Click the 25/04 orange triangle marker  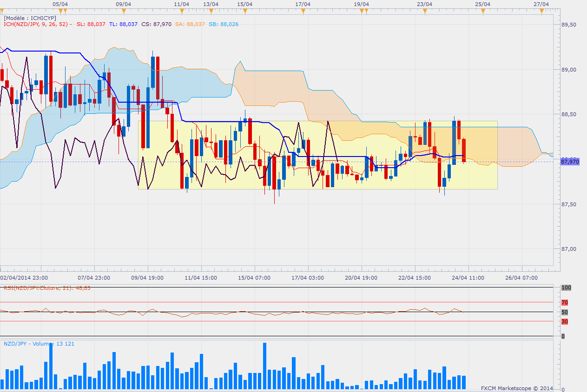(x=483, y=11)
